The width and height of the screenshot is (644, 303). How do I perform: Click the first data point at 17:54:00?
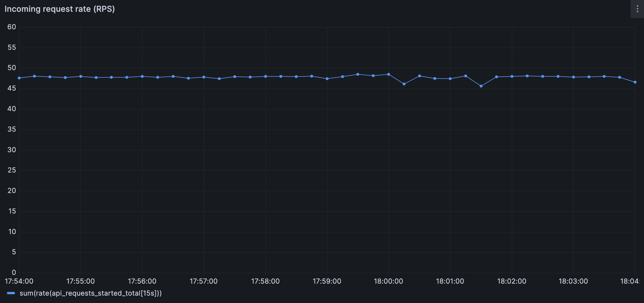pyautogui.click(x=19, y=78)
